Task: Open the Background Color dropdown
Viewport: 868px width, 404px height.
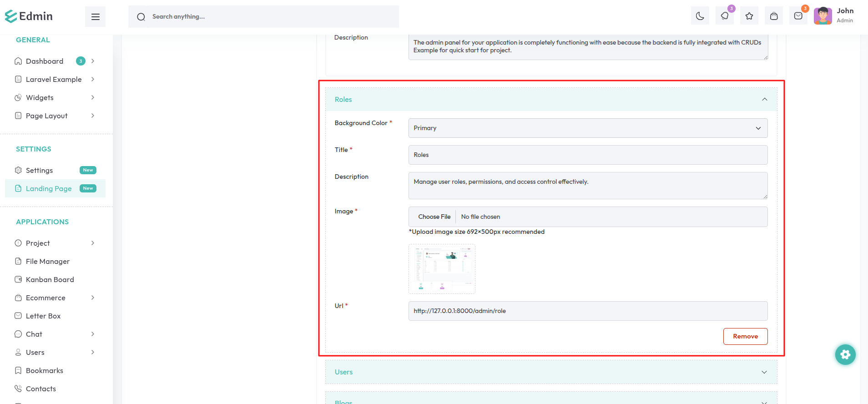Action: coord(587,128)
